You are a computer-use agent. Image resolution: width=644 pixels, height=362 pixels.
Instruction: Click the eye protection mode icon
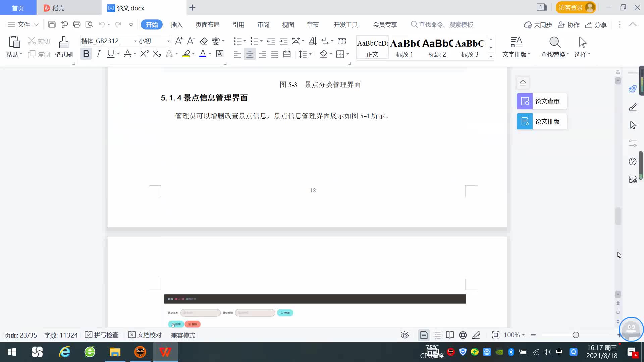(405, 335)
